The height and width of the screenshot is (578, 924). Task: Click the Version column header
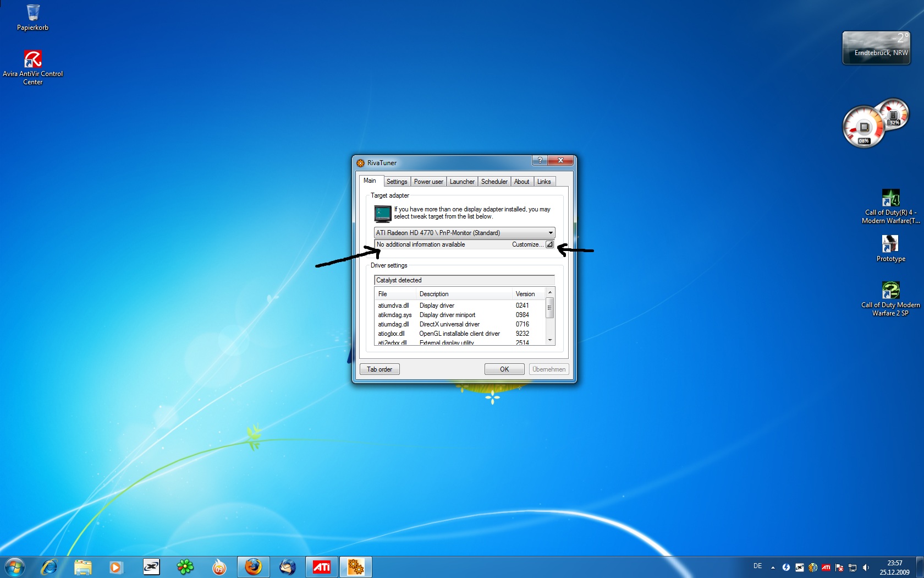click(529, 294)
